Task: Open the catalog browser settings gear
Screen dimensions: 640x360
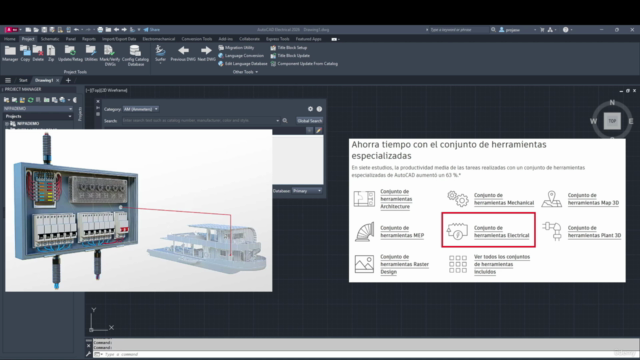Action: click(310, 109)
